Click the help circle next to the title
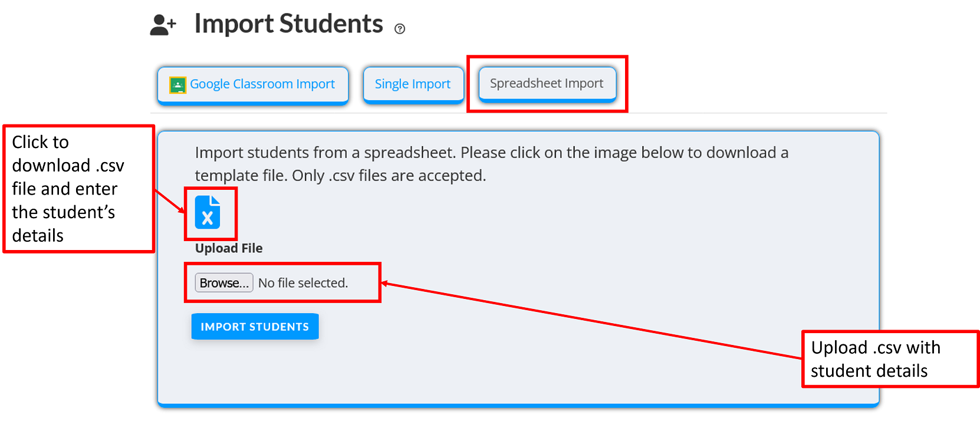The height and width of the screenshot is (421, 980). pyautogui.click(x=400, y=28)
